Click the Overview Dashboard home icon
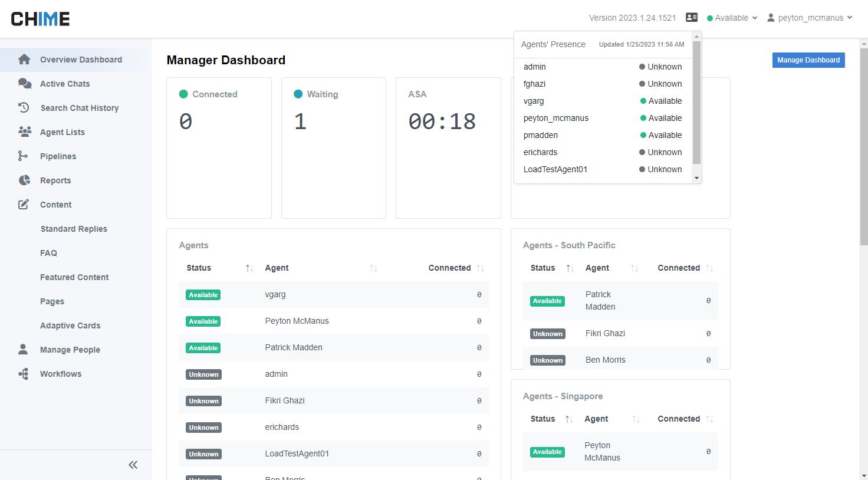868x480 pixels. [24, 60]
